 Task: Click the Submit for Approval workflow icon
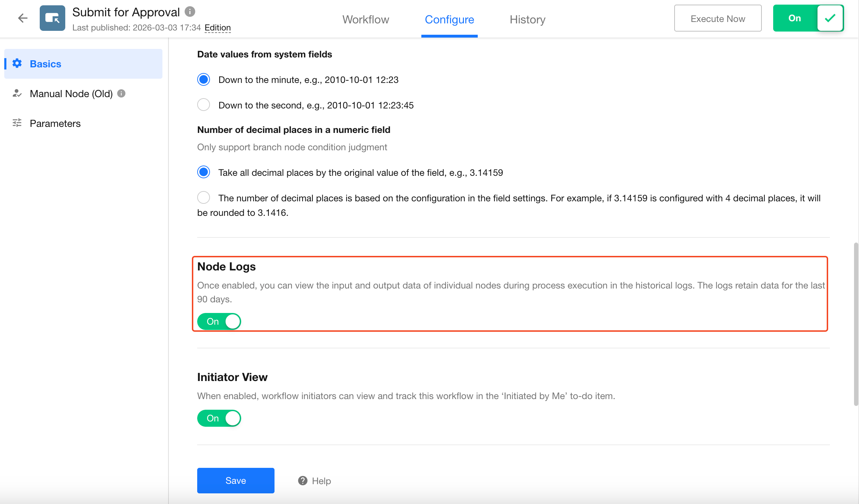(52, 18)
